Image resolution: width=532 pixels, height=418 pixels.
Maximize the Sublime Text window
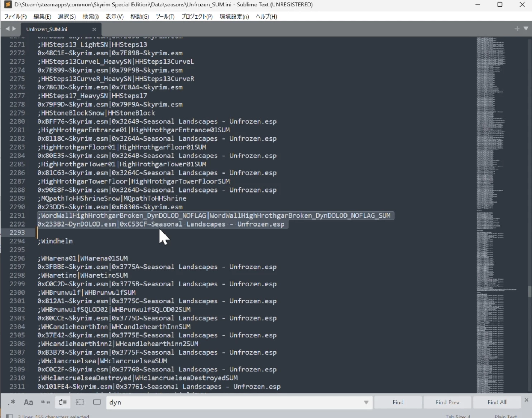(500, 5)
